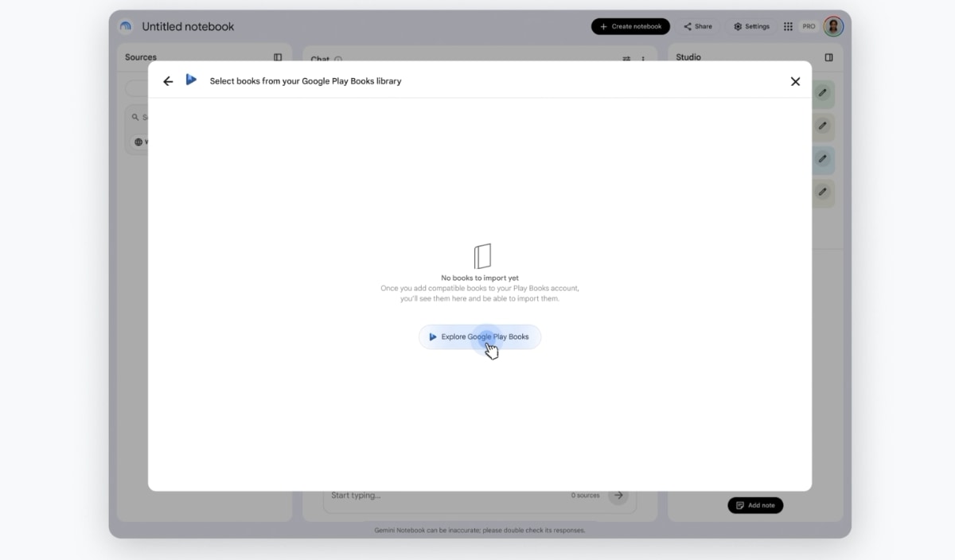955x560 pixels.
Task: Close the Play Books import dialog
Action: 795,81
